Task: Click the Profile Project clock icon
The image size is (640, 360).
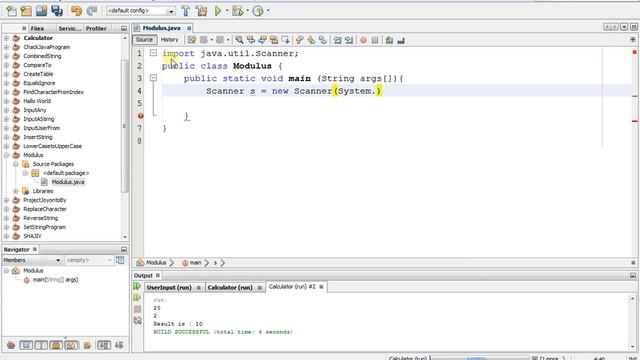Action: click(258, 11)
